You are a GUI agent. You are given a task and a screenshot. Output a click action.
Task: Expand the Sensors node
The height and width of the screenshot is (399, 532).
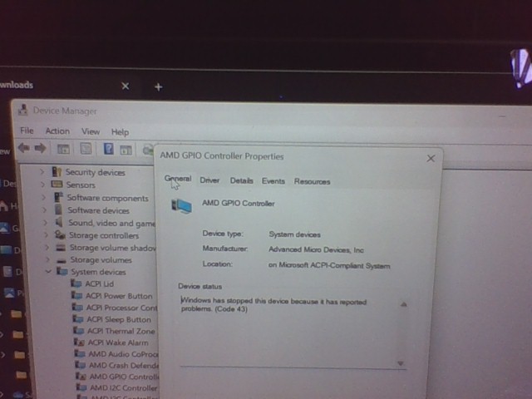[x=42, y=185]
